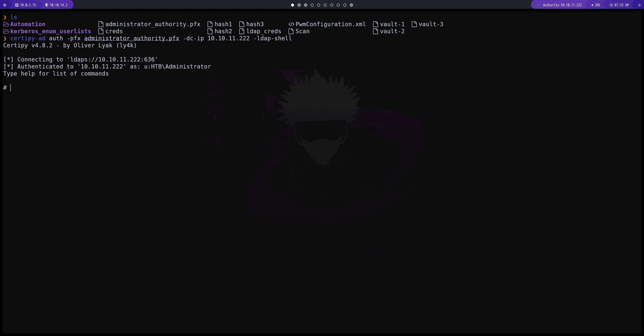Open the app launcher grid icon
The width and height of the screenshot is (644, 336).
pos(5,5)
